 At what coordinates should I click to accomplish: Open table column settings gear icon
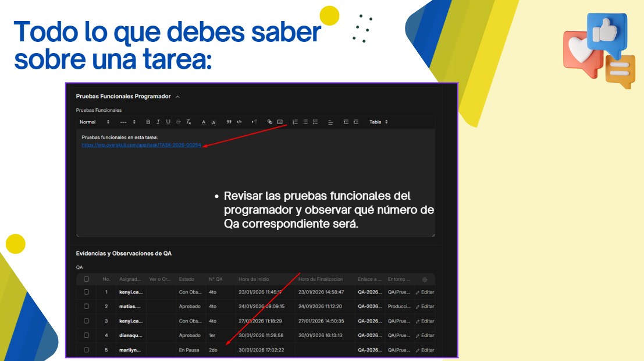[x=425, y=279]
